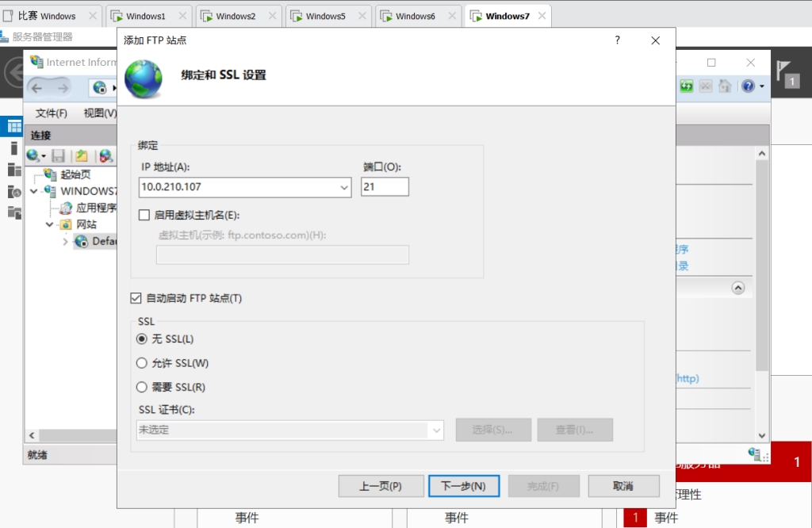Select the Allow SSL radio option
Screen dimensions: 812x528
(x=142, y=363)
